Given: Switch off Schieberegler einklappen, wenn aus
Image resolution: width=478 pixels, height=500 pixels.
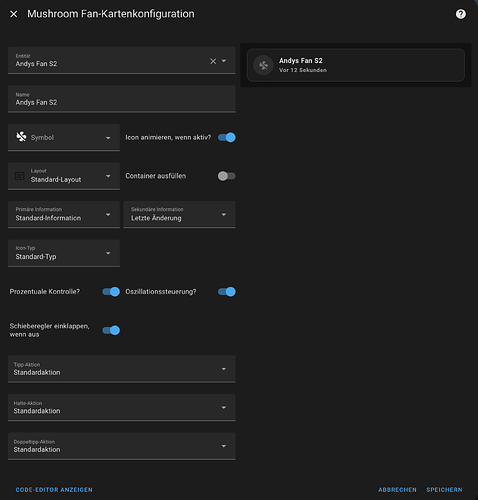Looking at the screenshot, I should point(111,330).
